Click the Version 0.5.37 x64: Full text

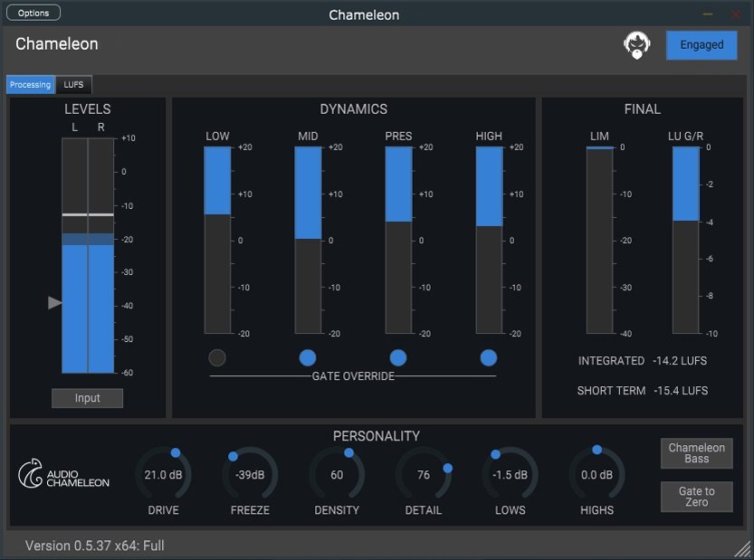point(95,546)
